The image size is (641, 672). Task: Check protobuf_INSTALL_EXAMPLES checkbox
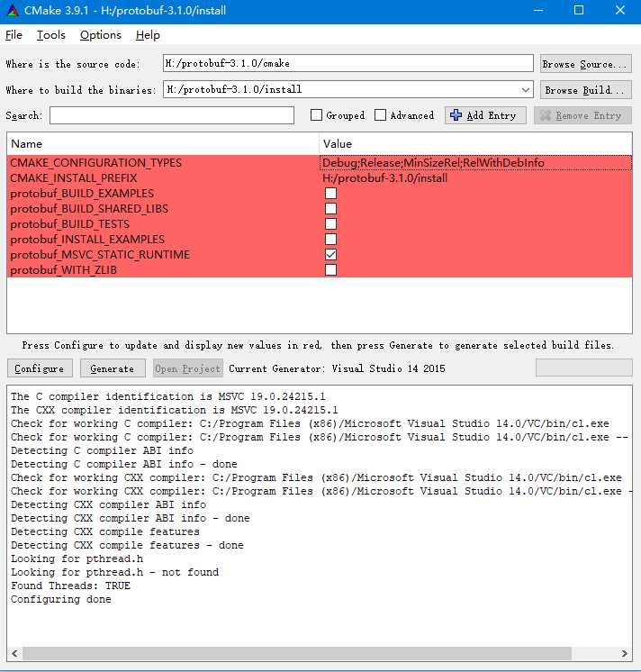(330, 239)
